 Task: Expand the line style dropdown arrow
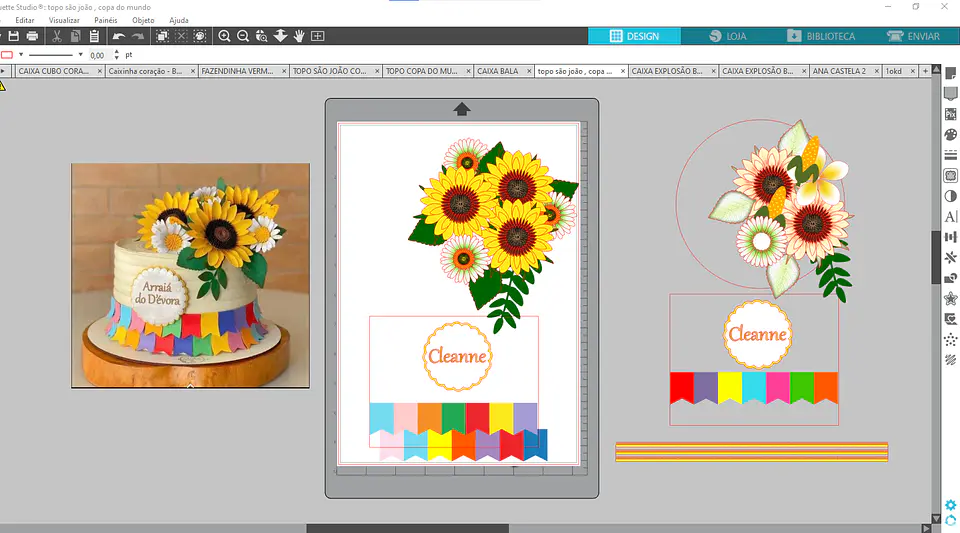pos(80,54)
